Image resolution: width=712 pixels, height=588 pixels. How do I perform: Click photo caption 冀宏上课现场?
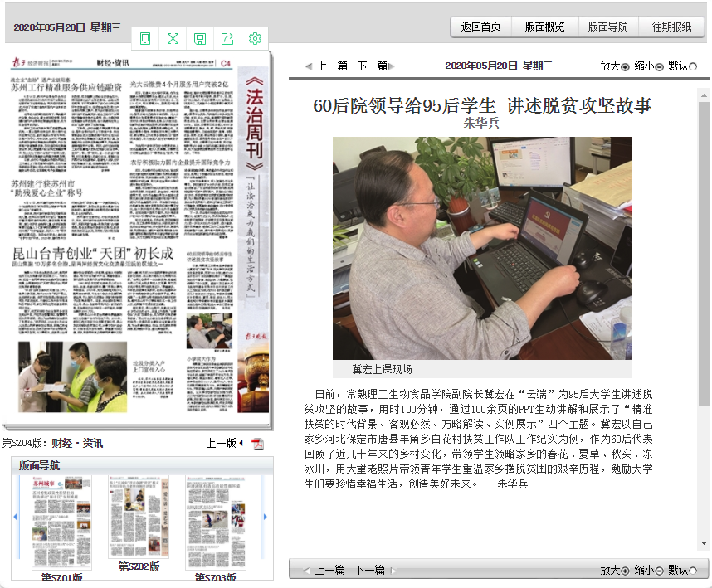pyautogui.click(x=382, y=369)
